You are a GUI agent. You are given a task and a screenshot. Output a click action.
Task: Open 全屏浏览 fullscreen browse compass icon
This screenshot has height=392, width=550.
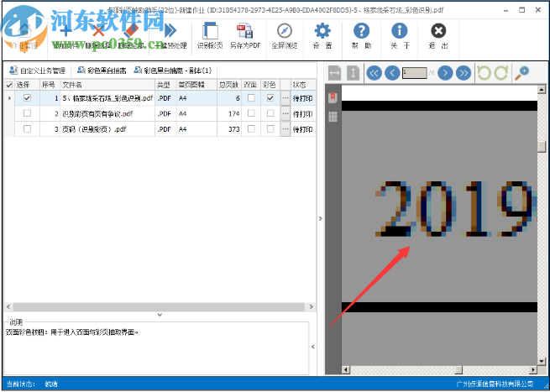[x=285, y=31]
